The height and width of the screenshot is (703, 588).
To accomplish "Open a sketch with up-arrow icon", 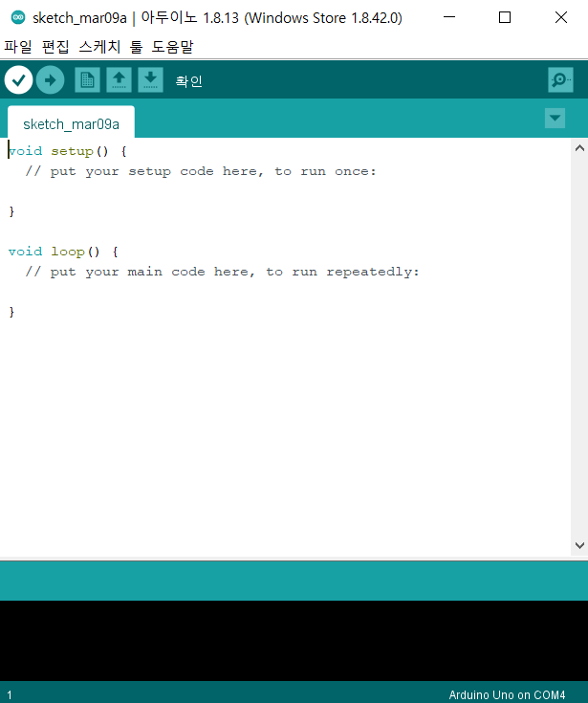I will tap(119, 80).
